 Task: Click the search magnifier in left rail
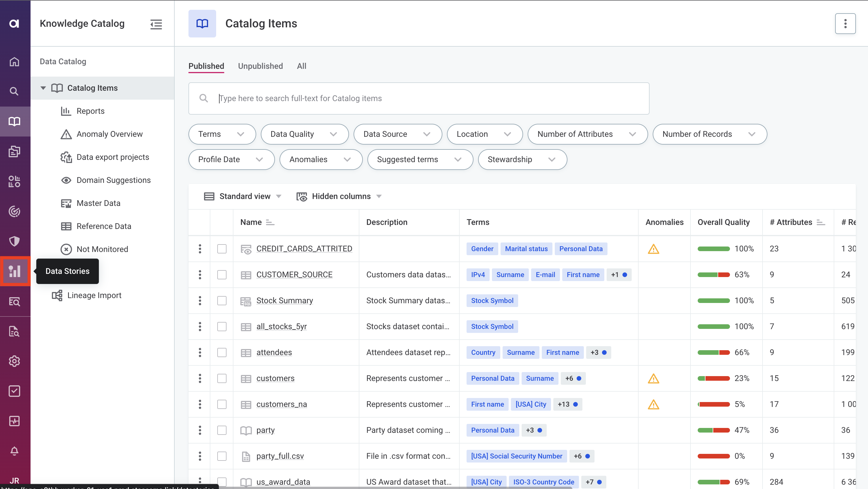[14, 91]
